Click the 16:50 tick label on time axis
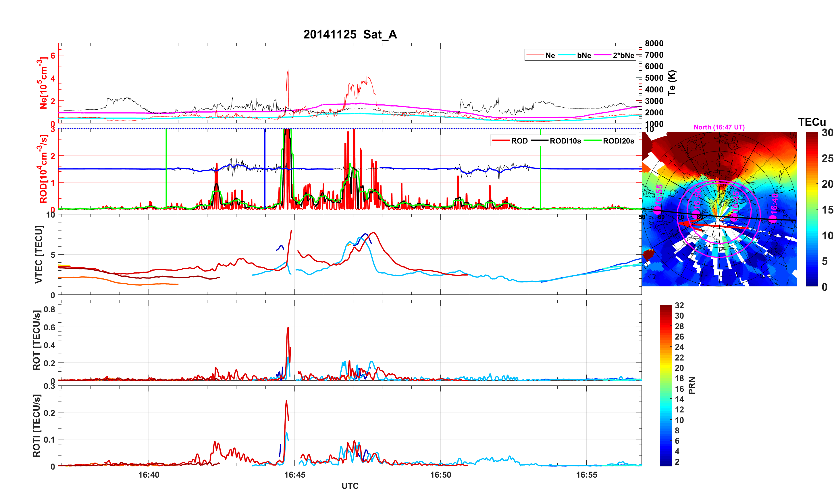This screenshot has height=504, width=834. tap(440, 475)
